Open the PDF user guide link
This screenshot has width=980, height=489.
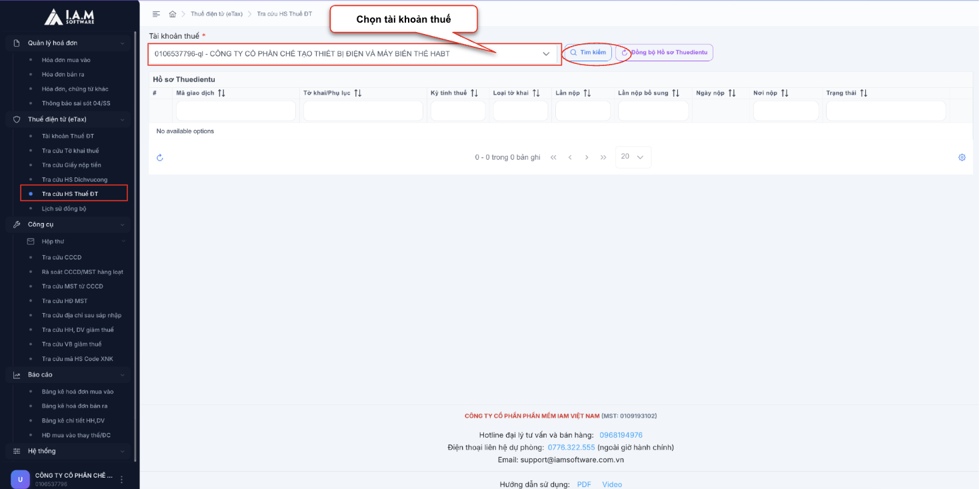tap(584, 484)
